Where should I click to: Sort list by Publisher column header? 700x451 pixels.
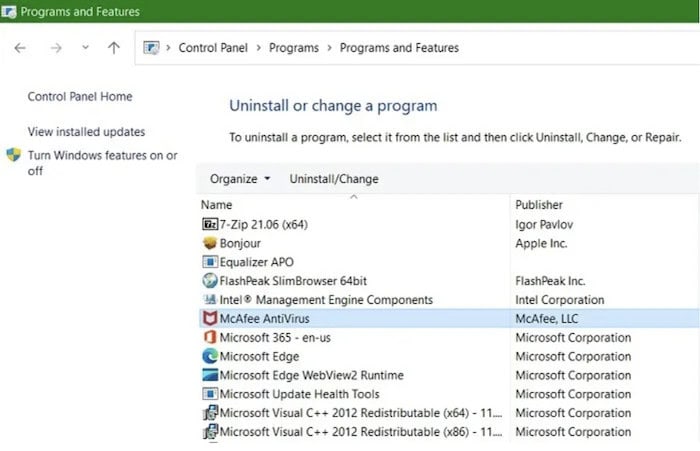(x=539, y=205)
